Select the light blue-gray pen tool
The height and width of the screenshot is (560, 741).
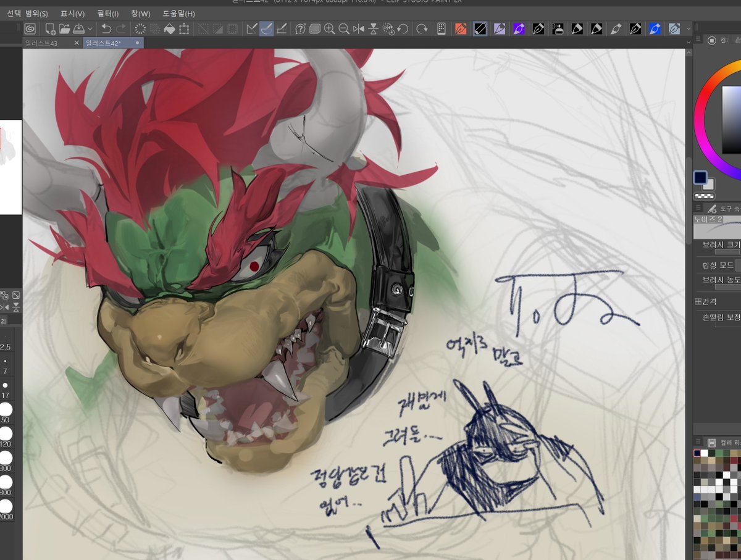pyautogui.click(x=674, y=28)
